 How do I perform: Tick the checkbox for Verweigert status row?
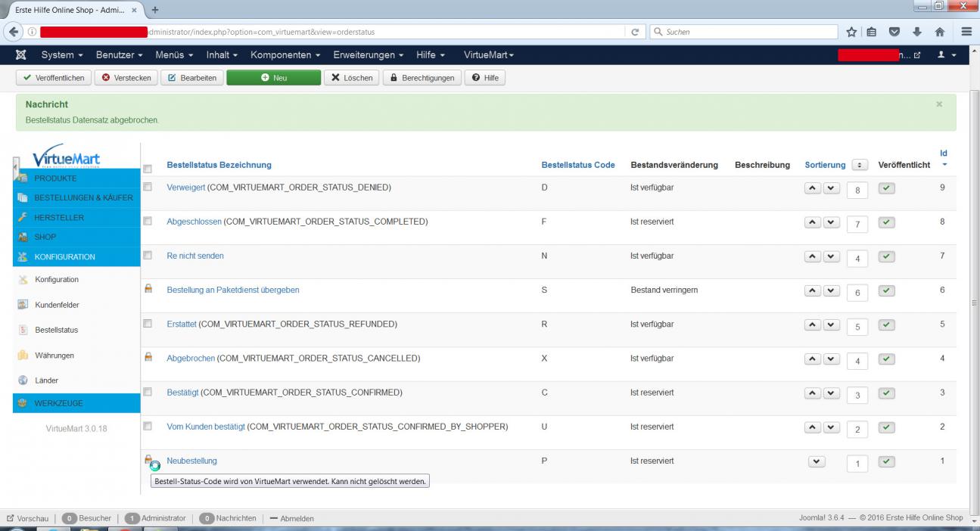pyautogui.click(x=148, y=187)
